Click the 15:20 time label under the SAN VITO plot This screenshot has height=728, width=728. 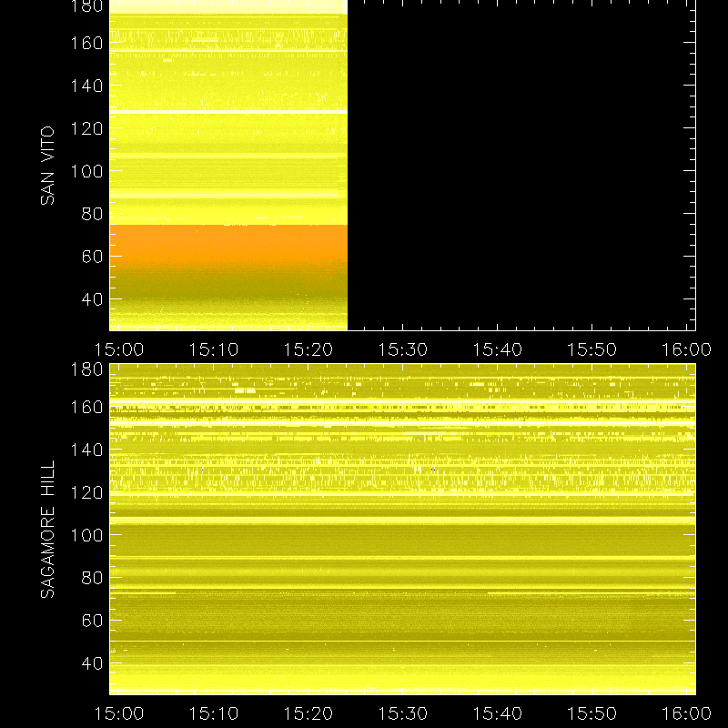(x=308, y=349)
